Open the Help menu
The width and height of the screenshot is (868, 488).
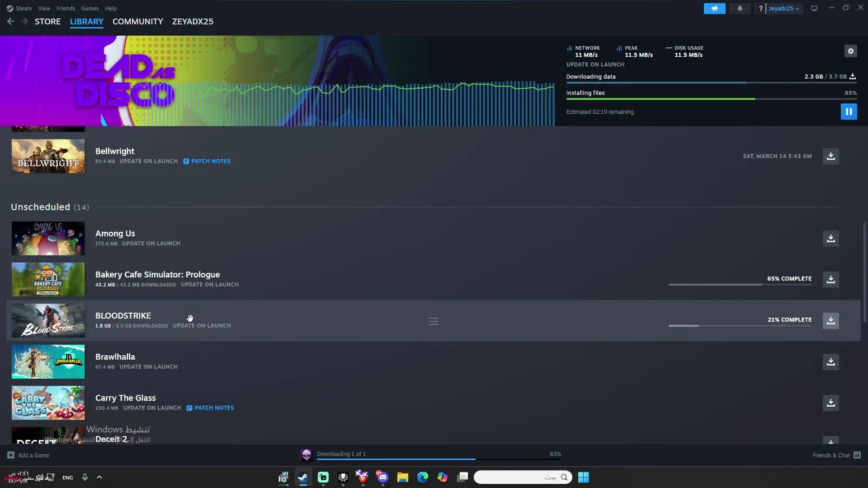111,8
